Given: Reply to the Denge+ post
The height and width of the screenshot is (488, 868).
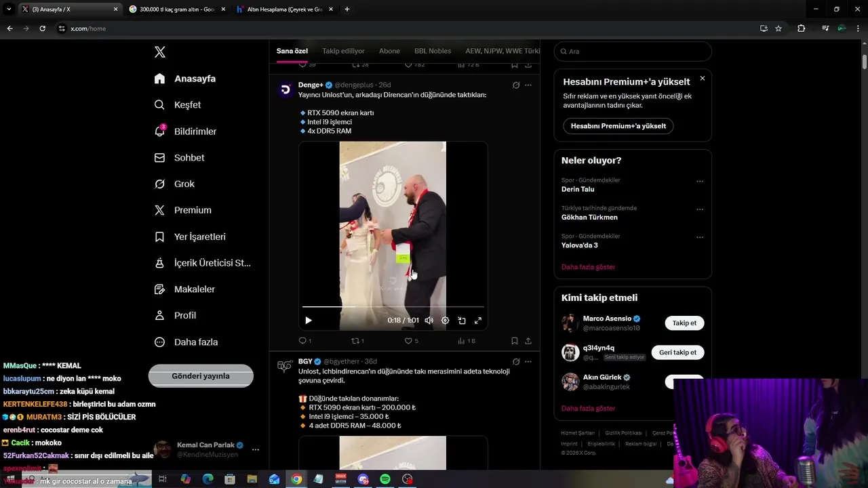Looking at the screenshot, I should [x=302, y=341].
